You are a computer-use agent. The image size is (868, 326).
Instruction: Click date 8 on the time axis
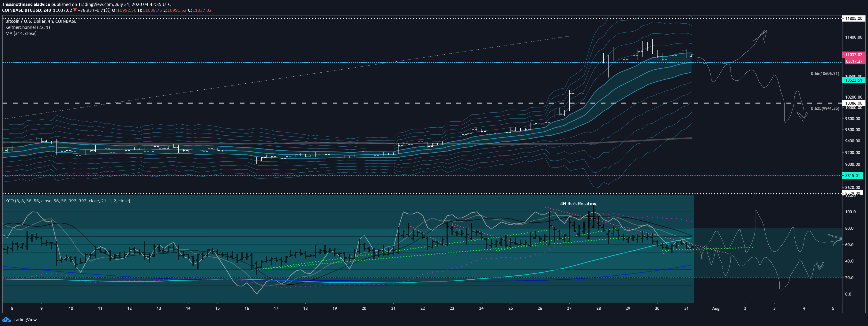click(x=12, y=308)
